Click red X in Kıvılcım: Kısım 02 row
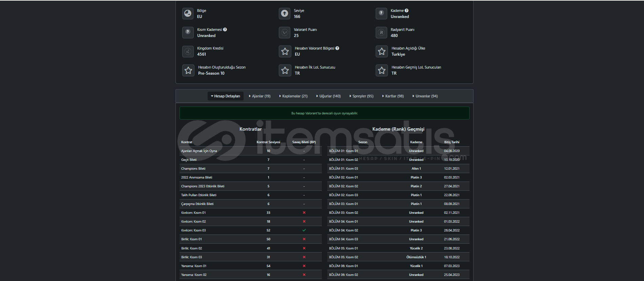Image resolution: width=644 pixels, height=281 pixels. (304, 222)
